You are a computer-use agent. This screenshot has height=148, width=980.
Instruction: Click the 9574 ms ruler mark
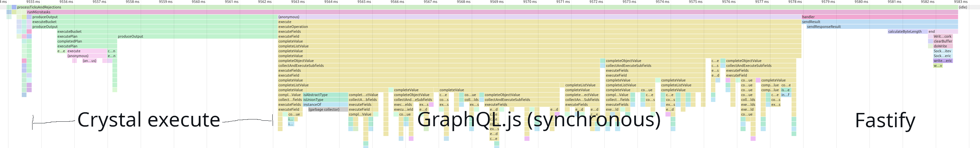pyautogui.click(x=662, y=2)
